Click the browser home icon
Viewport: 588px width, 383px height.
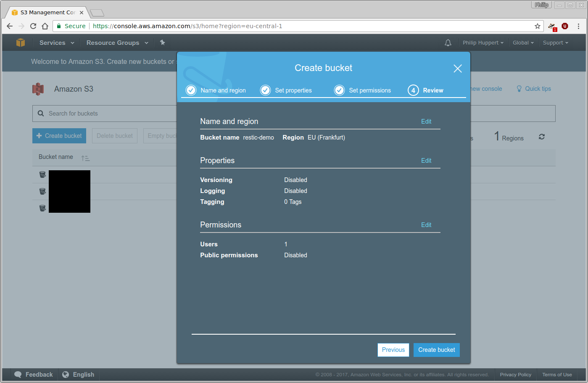tap(45, 26)
